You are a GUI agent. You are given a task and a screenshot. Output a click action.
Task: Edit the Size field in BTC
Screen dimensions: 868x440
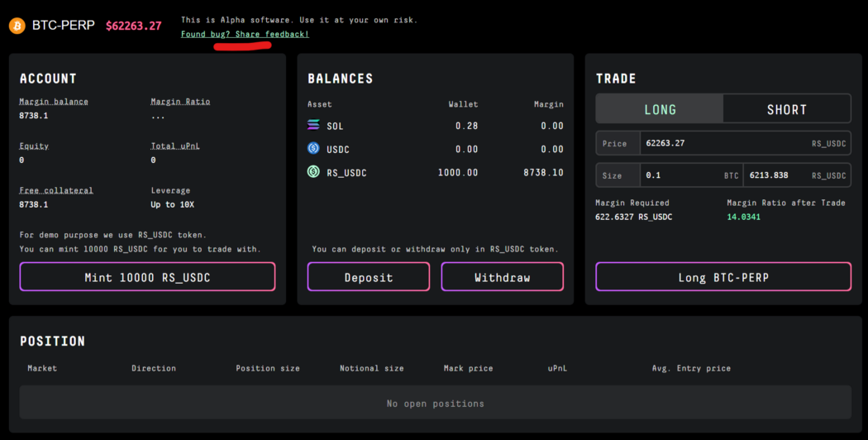pyautogui.click(x=691, y=175)
